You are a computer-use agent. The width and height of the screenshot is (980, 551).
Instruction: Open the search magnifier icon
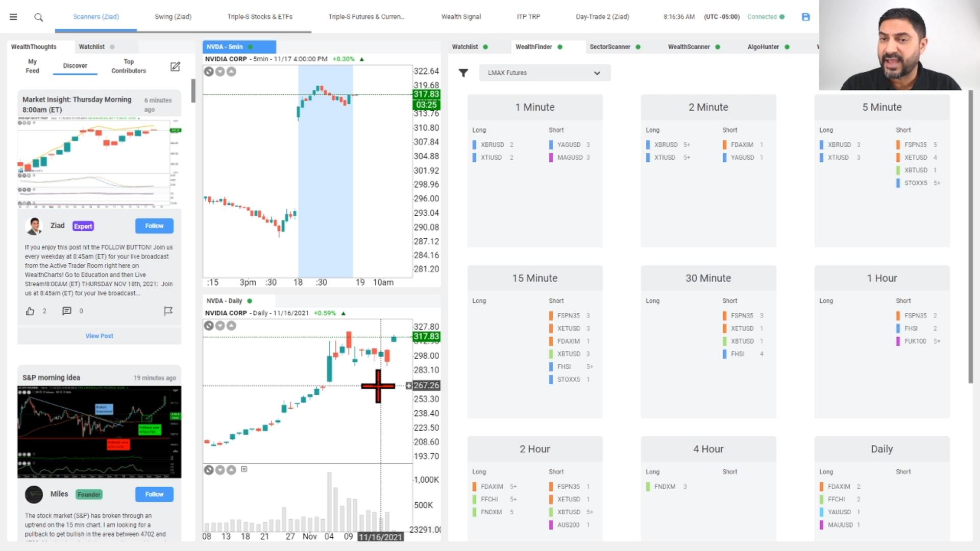(x=38, y=17)
